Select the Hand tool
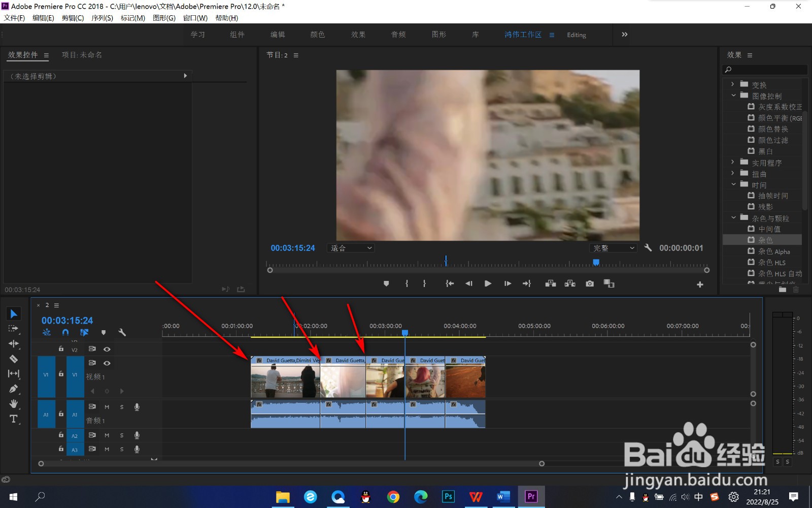 click(x=14, y=404)
